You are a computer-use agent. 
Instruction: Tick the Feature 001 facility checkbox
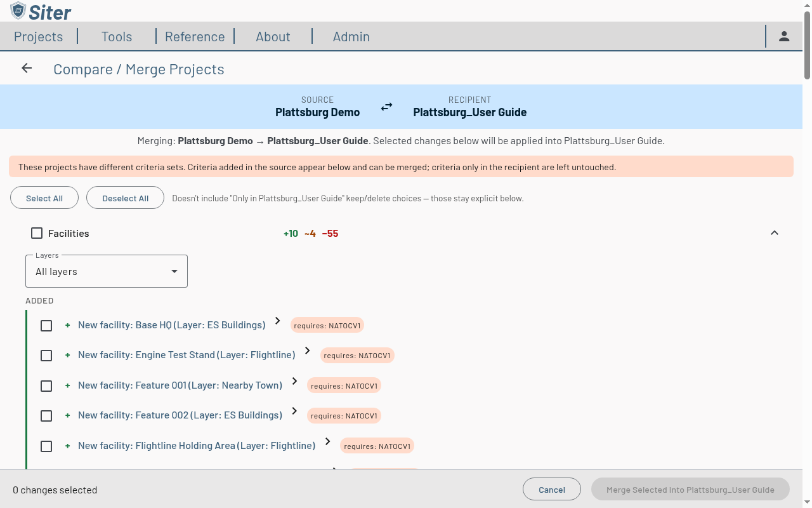[46, 386]
